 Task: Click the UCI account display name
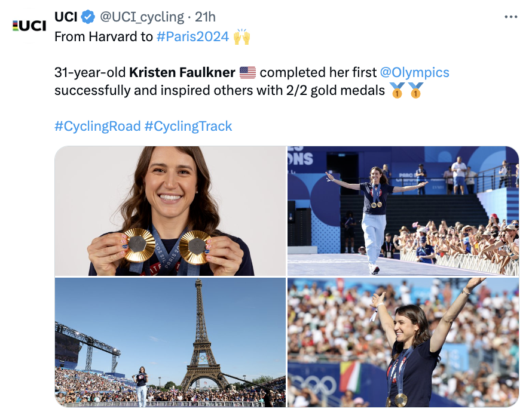point(66,17)
